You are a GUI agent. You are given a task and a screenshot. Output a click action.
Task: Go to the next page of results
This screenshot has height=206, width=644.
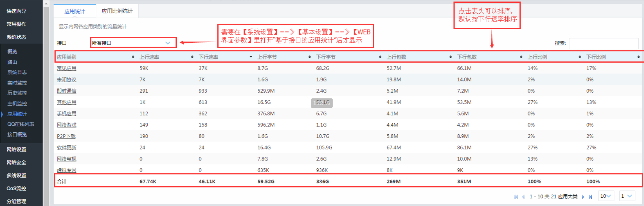(583, 197)
